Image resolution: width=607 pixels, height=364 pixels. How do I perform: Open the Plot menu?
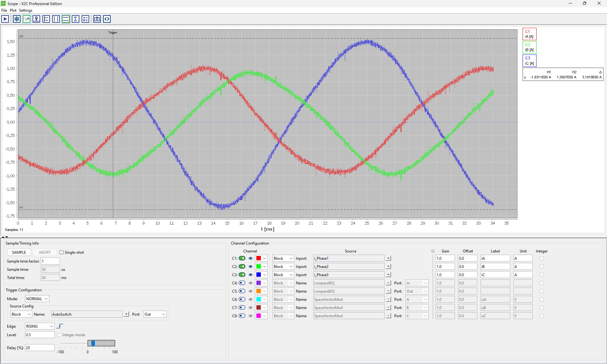(13, 10)
